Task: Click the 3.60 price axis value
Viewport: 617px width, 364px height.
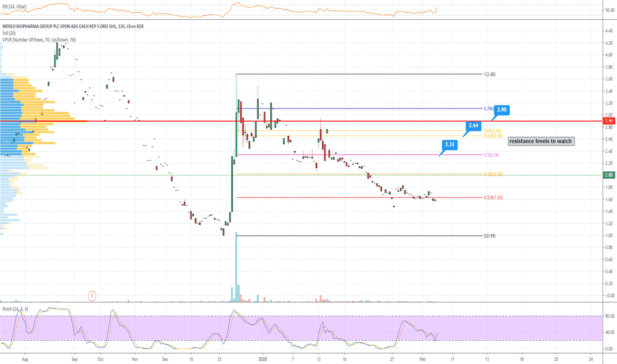Action: click(609, 79)
